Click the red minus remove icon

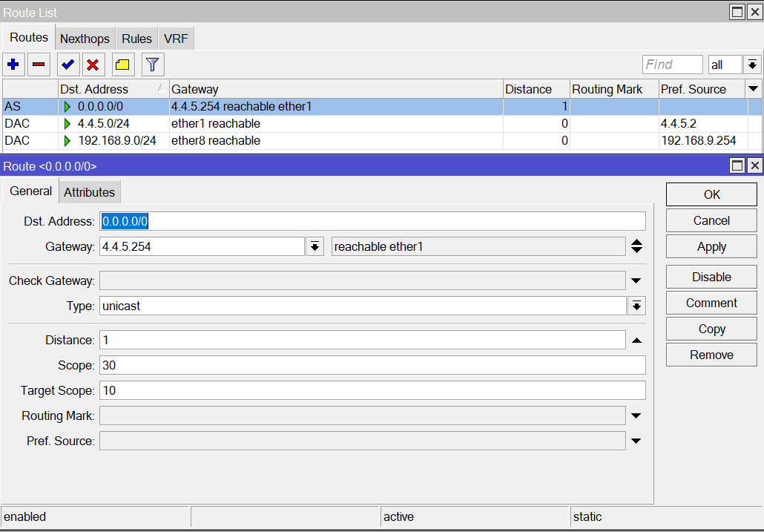(39, 65)
